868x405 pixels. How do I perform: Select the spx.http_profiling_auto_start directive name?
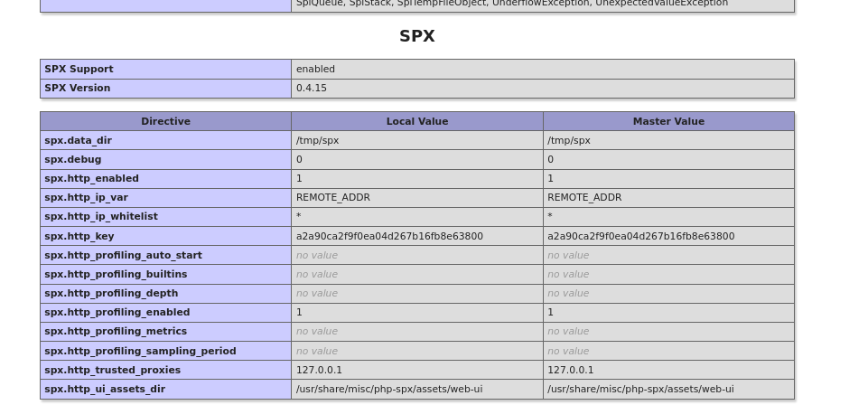pos(123,255)
